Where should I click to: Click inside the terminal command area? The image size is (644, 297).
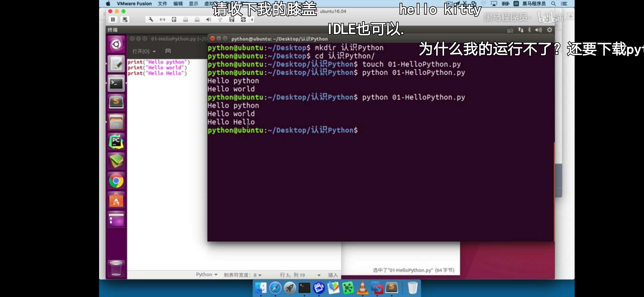(380, 179)
